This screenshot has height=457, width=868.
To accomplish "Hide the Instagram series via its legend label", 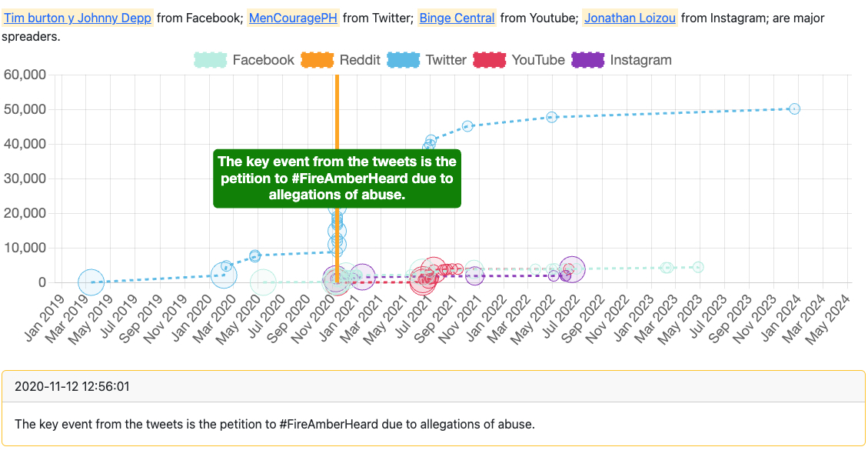I will coord(640,60).
